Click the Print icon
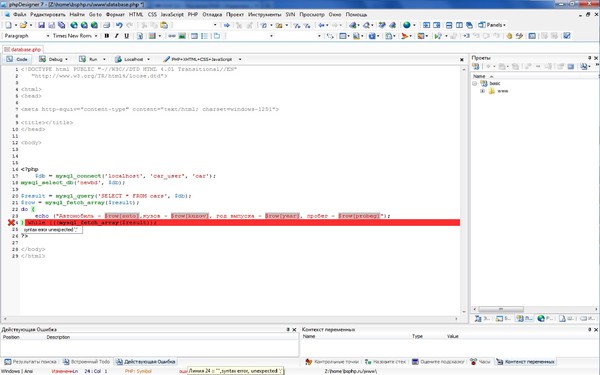Image resolution: width=600 pixels, height=375 pixels. point(107,25)
